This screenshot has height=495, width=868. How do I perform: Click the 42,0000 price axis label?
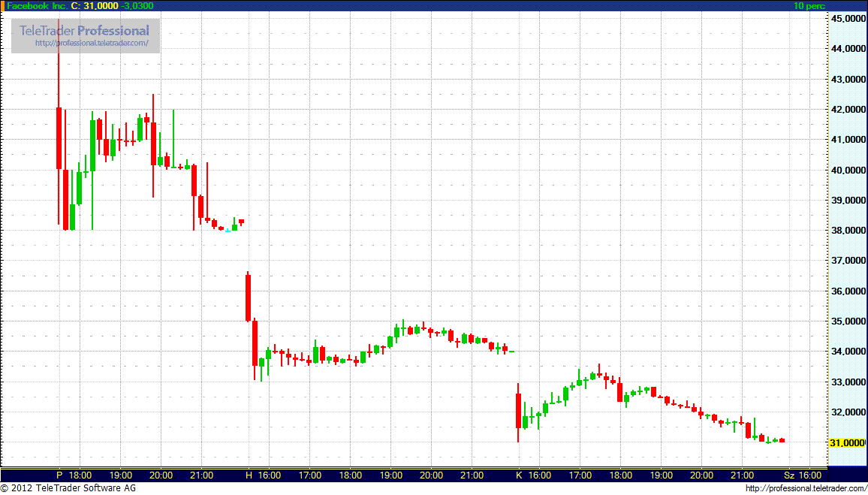pyautogui.click(x=848, y=110)
